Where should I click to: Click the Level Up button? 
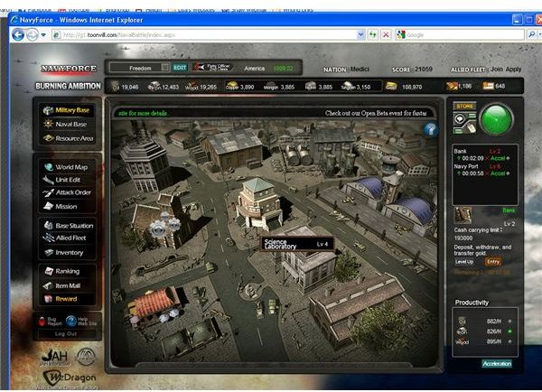coord(464,262)
